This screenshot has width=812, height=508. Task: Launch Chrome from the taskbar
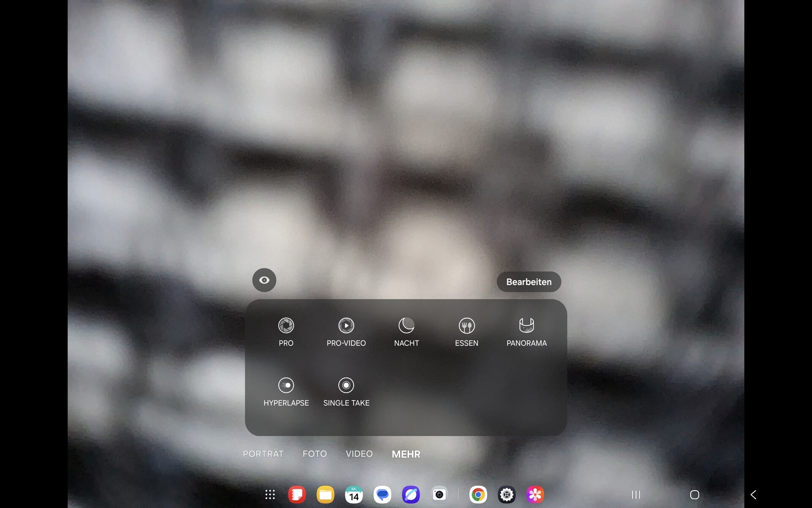478,494
